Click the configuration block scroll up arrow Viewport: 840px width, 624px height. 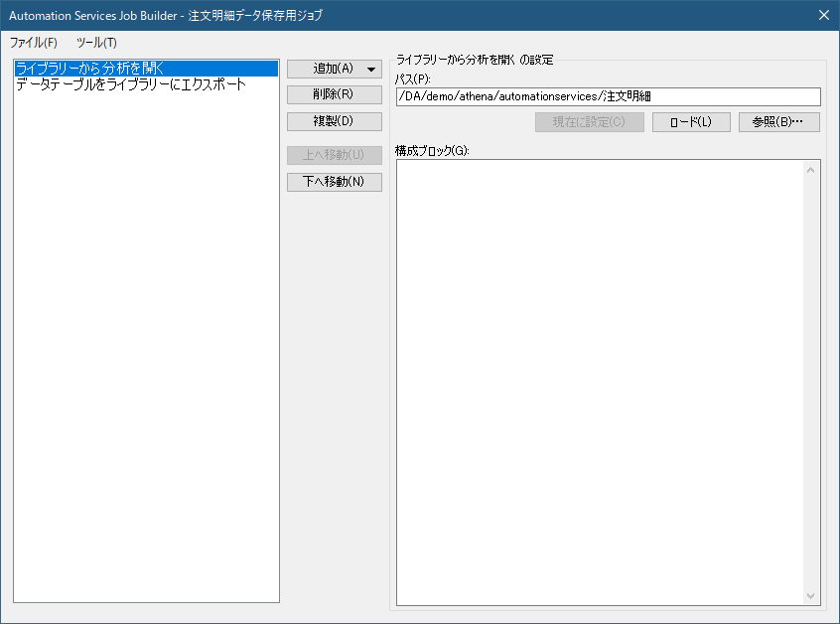click(x=810, y=170)
